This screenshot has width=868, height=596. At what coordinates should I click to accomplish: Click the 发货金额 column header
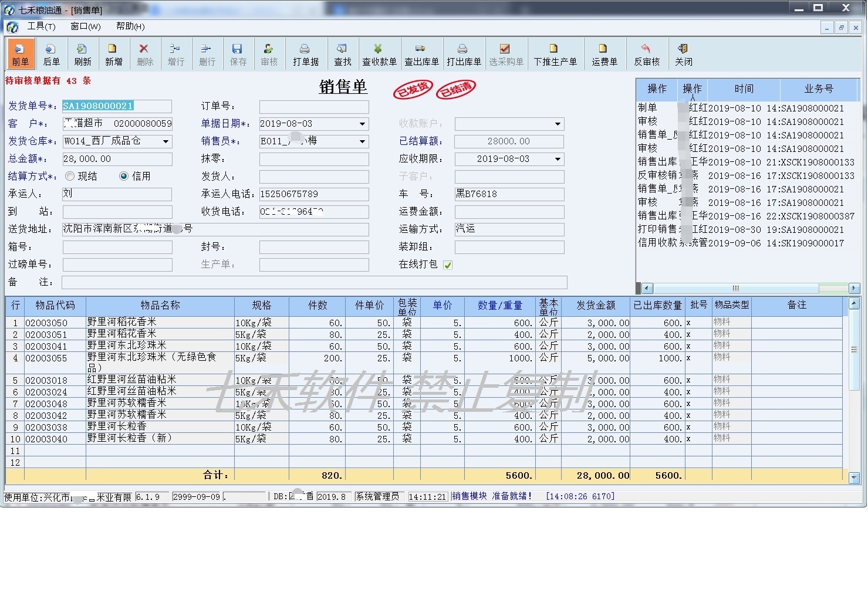[596, 306]
